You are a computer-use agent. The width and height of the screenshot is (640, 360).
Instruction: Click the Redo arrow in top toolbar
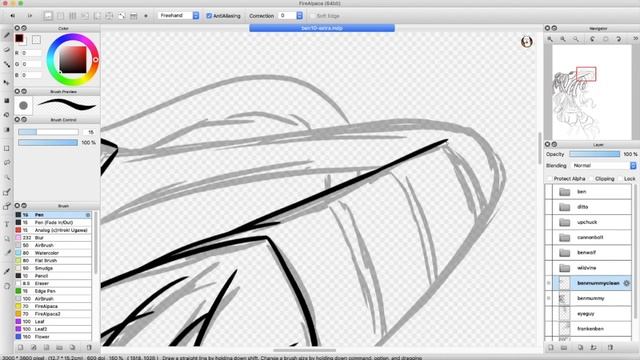click(x=30, y=16)
